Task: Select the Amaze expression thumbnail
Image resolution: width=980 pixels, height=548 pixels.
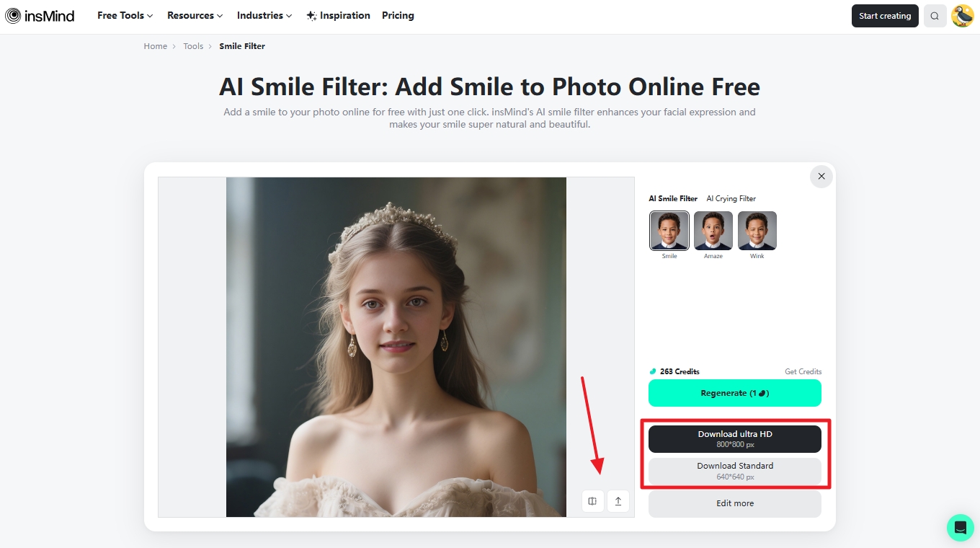Action: 713,231
